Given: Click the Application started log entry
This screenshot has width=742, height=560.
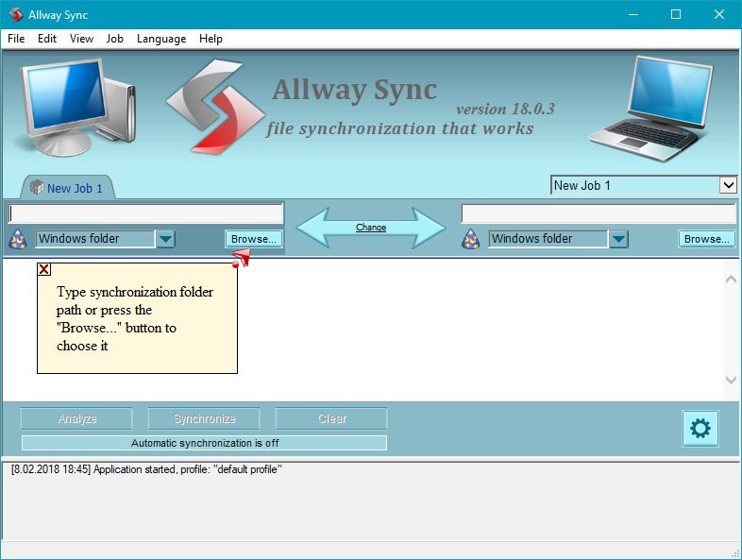Looking at the screenshot, I should click(x=146, y=469).
